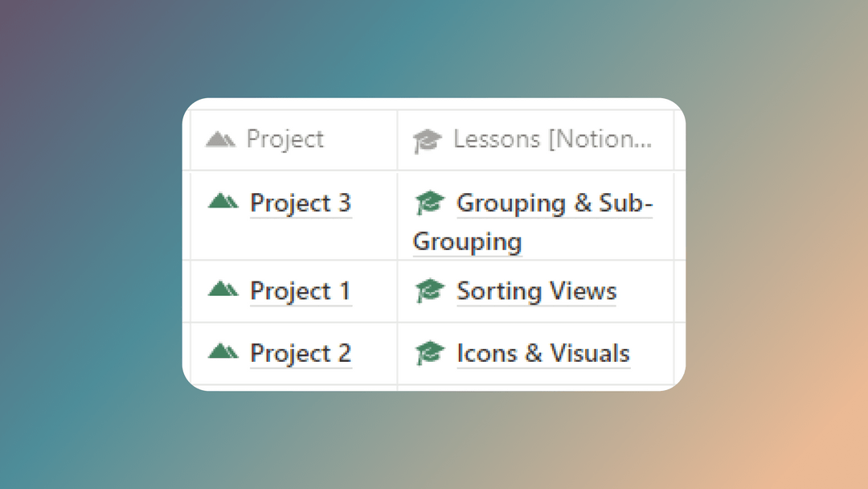
Task: Click the graduation cap icon in the Lessons header
Action: (x=426, y=139)
